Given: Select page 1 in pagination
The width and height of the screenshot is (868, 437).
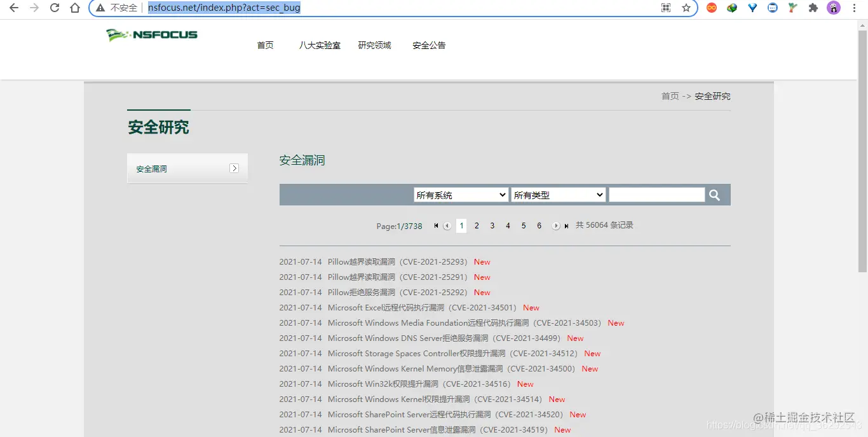Looking at the screenshot, I should click(x=461, y=226).
